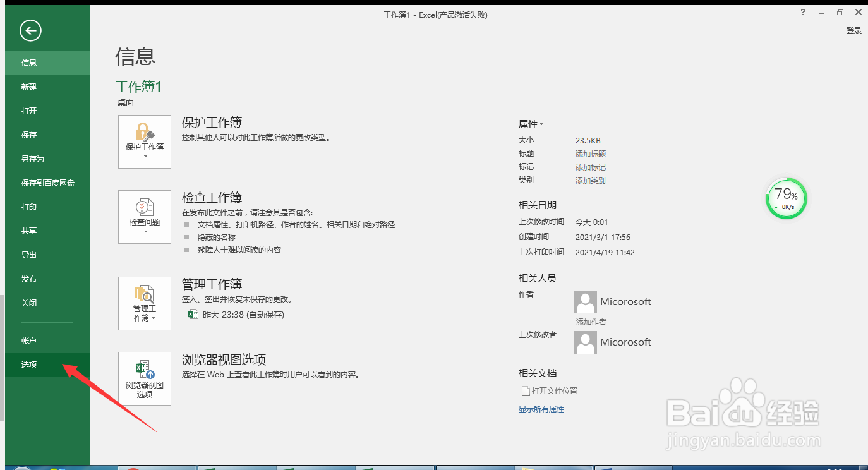Open 选项 (Options) in the sidebar
This screenshot has height=470, width=868.
pyautogui.click(x=47, y=365)
